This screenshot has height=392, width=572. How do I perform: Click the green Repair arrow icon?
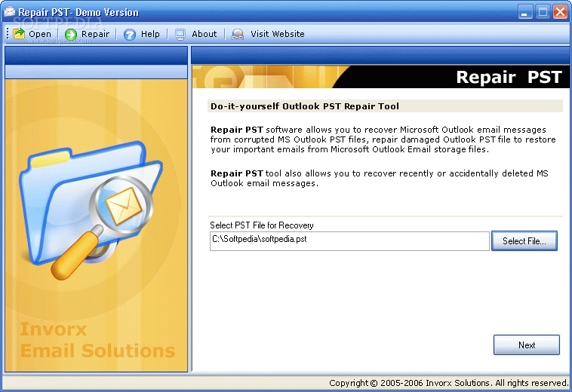pyautogui.click(x=71, y=34)
